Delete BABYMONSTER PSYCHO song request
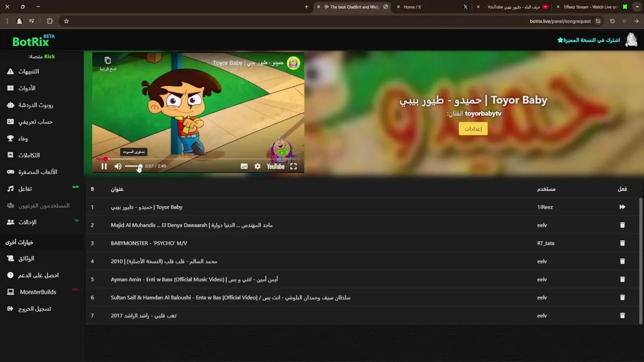 [x=622, y=243]
